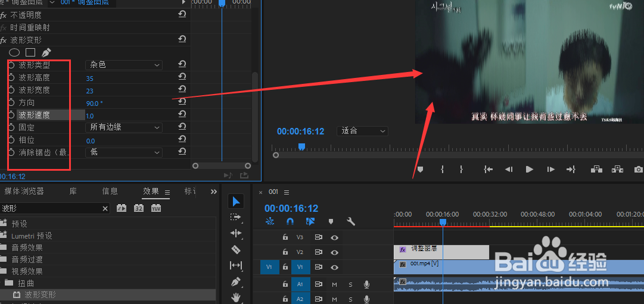644x304 pixels.
Task: Switch to the 媒体浏览器 tab
Action: pos(24,191)
